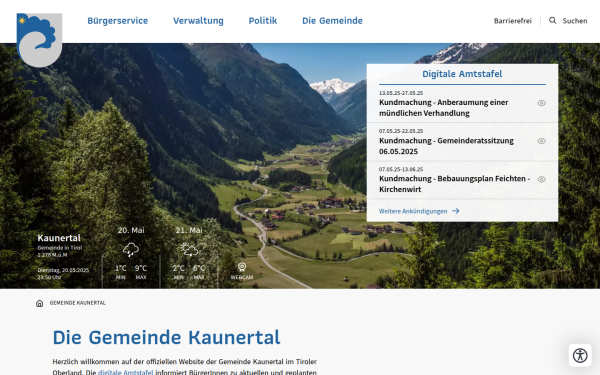Click the Kaunertal weather location title
This screenshot has height=375, width=600.
[x=59, y=238]
